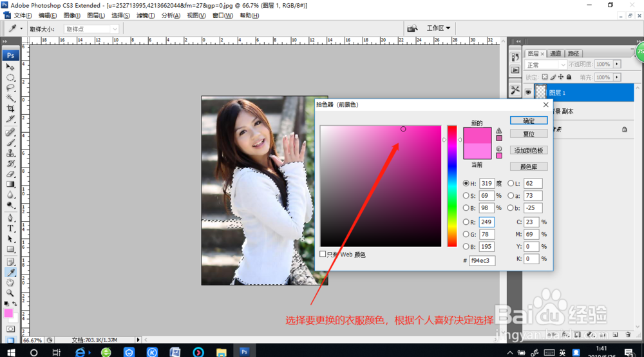This screenshot has height=357, width=644.
Task: Enable the Only Web Colors checkbox
Action: tap(323, 254)
